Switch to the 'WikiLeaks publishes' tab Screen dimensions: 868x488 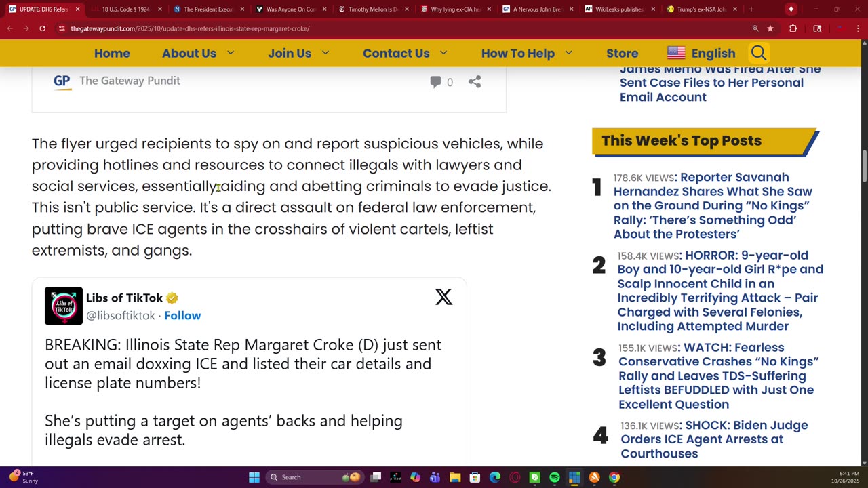(x=620, y=9)
